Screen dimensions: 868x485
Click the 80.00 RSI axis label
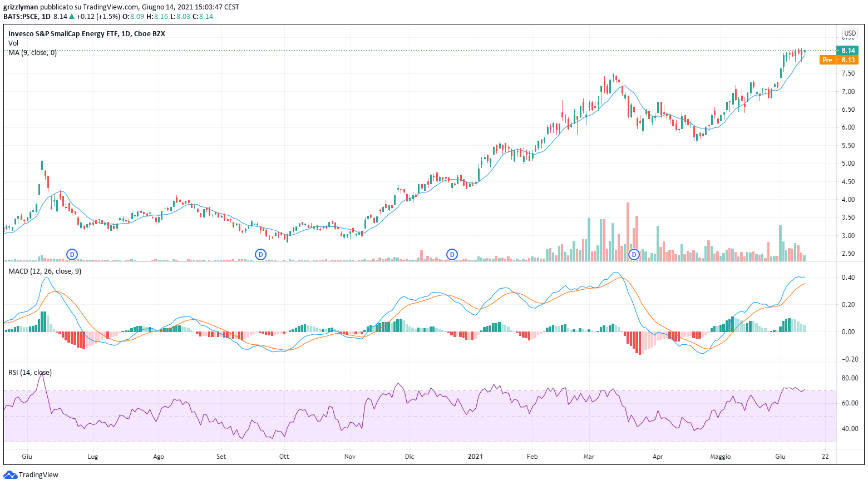coord(850,378)
